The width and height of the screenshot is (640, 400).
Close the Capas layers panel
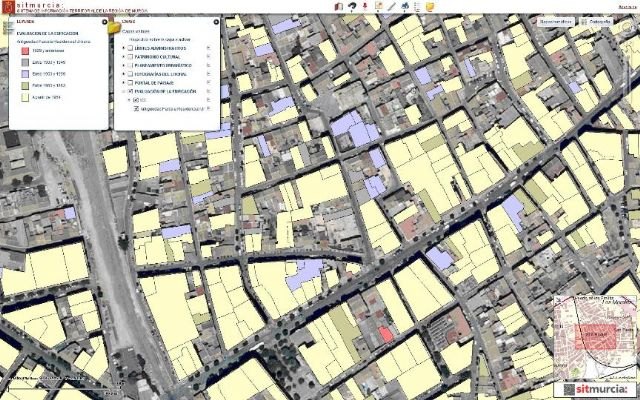click(x=216, y=22)
